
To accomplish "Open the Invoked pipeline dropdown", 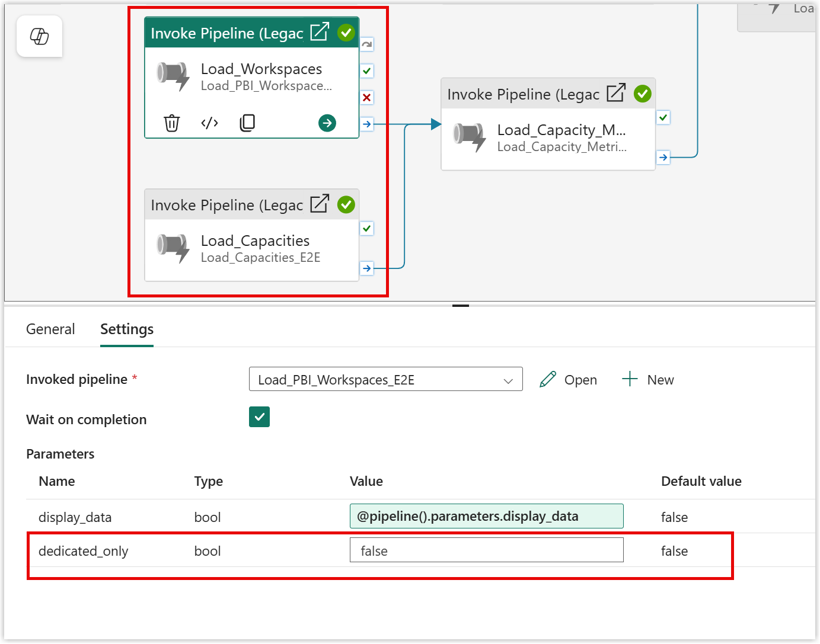I will [386, 379].
